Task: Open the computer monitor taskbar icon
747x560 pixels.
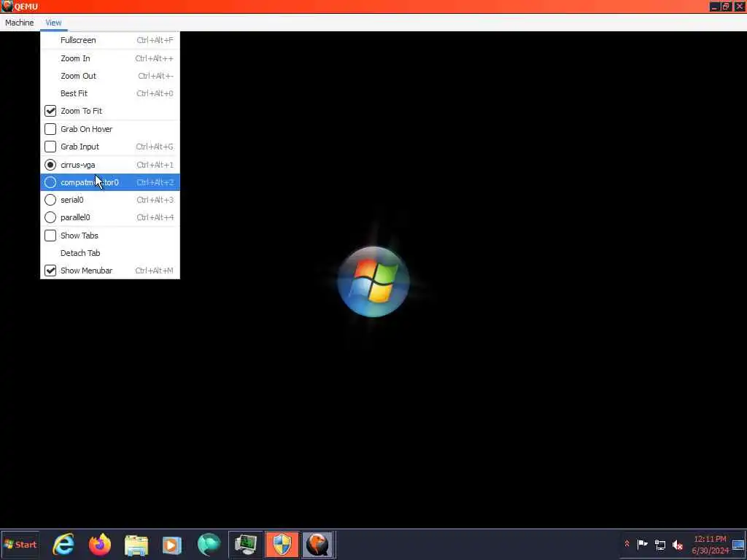Action: [245, 545]
